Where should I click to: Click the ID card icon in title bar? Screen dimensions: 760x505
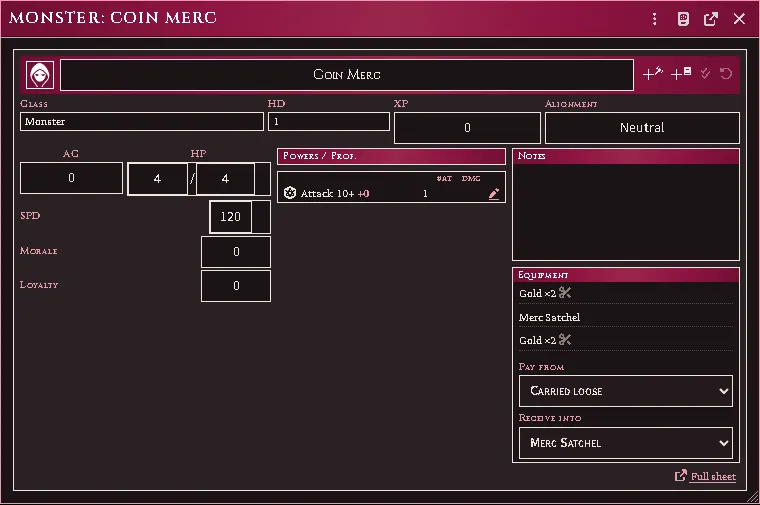(x=683, y=19)
